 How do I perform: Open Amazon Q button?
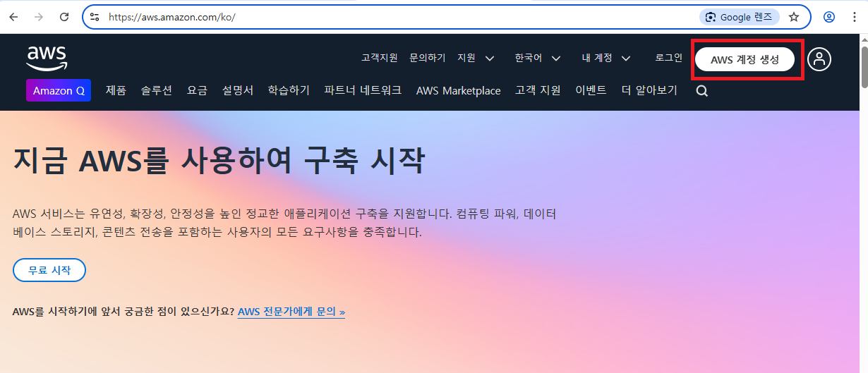[x=59, y=90]
